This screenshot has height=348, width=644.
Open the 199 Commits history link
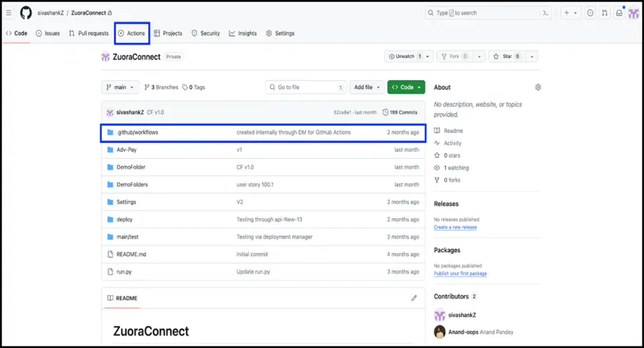point(400,112)
